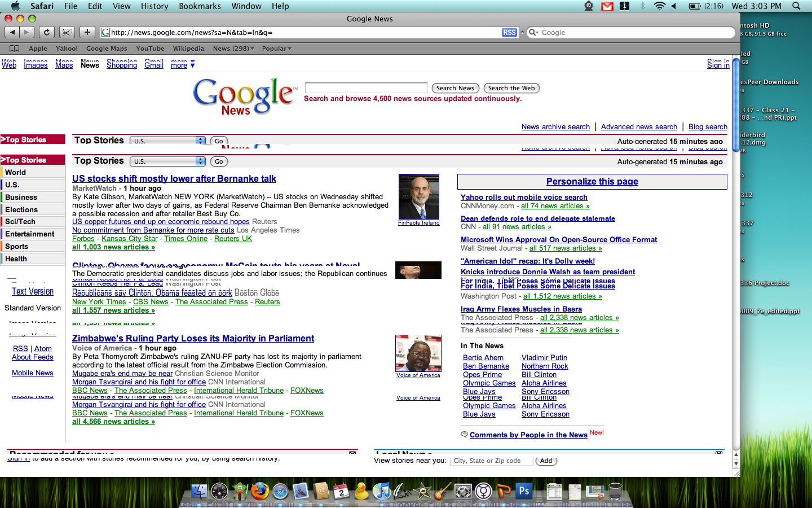812x508 pixels.
Task: Open the battery status menu
Action: tap(695, 6)
